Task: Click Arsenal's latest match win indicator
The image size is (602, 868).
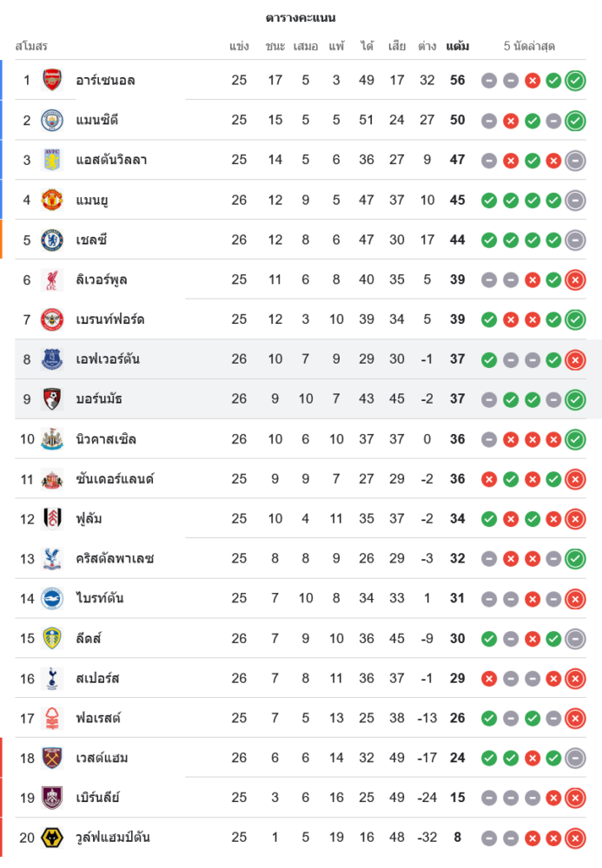Action: click(x=574, y=81)
